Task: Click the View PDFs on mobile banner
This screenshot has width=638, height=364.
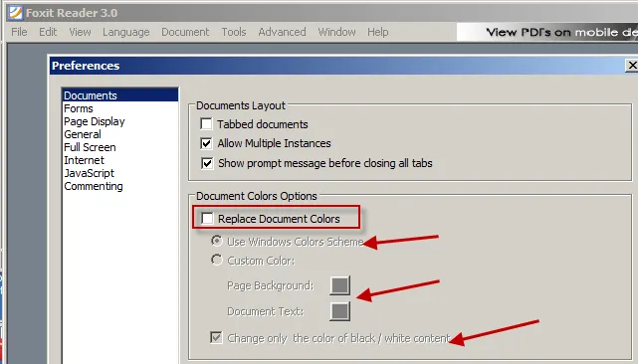Action: 547,32
